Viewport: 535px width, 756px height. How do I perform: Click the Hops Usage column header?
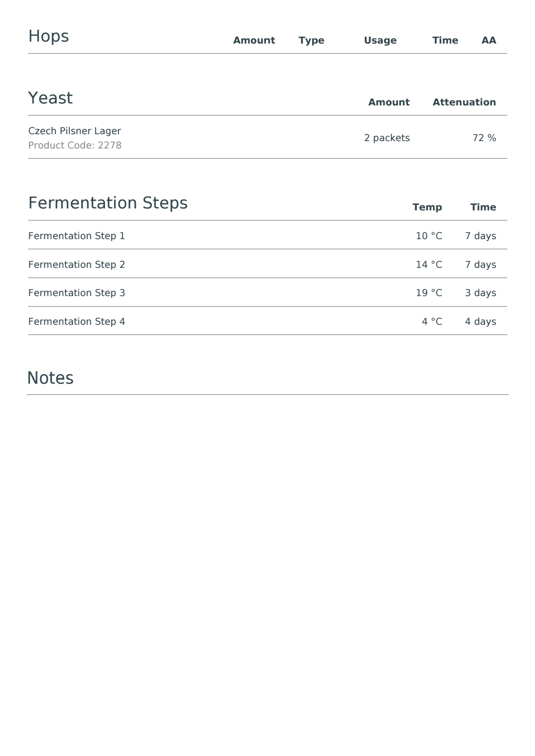(x=380, y=41)
